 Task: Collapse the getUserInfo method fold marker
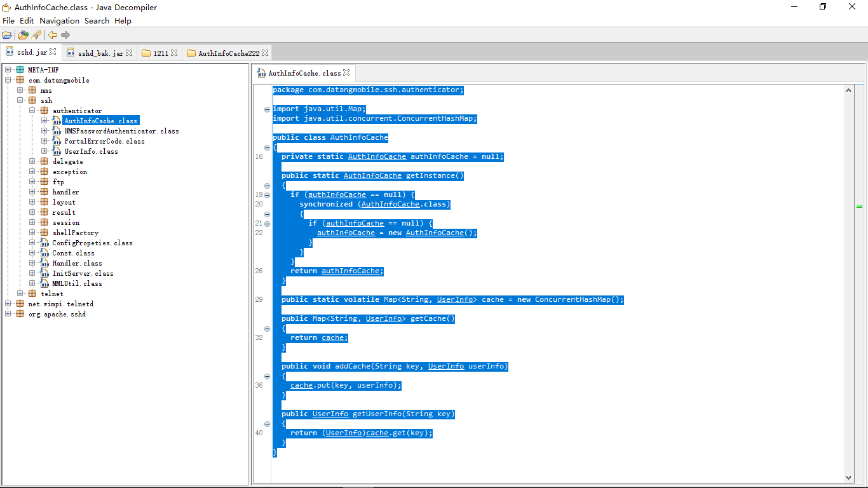pyautogui.click(x=267, y=424)
